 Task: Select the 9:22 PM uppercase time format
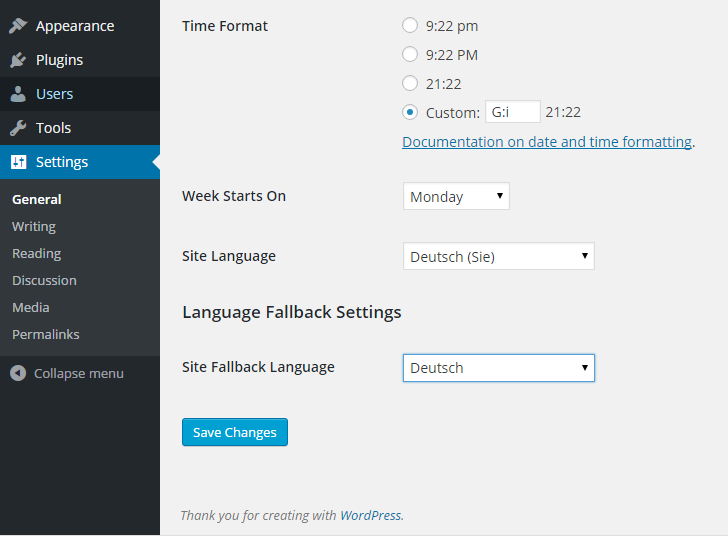[410, 54]
